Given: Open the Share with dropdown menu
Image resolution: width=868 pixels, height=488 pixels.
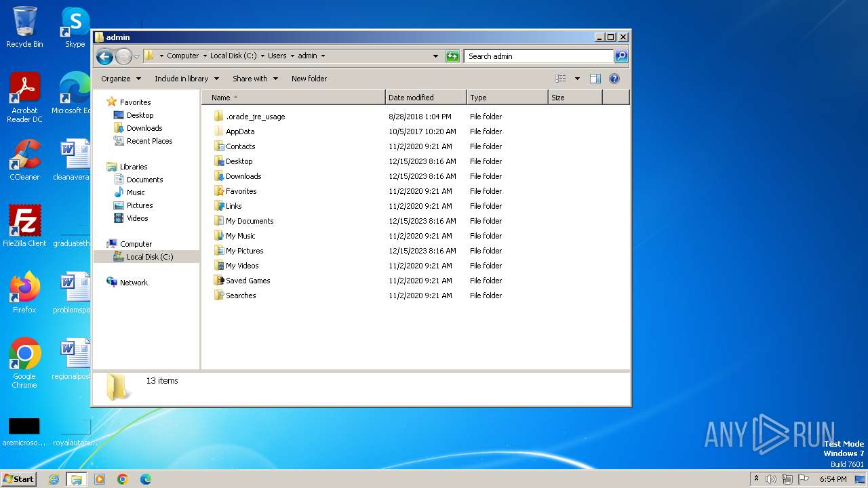Looking at the screenshot, I should (255, 79).
